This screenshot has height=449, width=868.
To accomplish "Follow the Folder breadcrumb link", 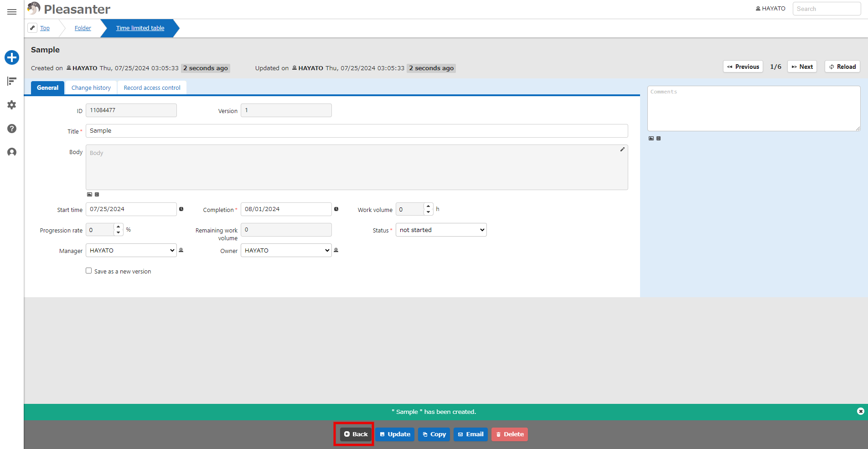I will point(83,28).
